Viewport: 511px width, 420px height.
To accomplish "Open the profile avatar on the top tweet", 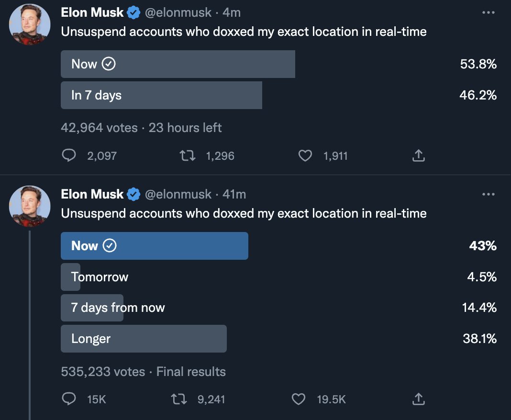I will pos(30,24).
